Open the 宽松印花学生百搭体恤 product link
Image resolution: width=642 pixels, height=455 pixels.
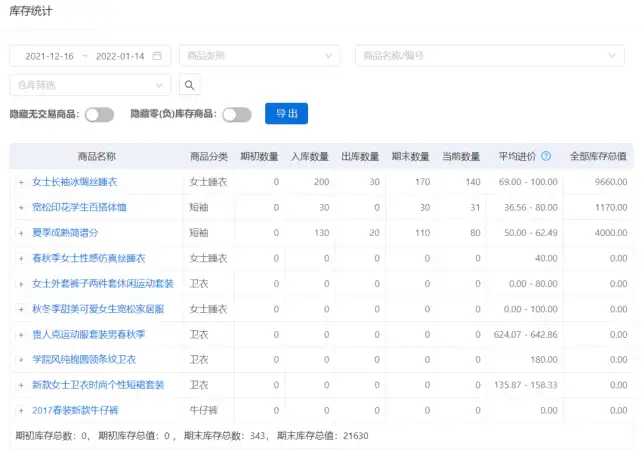tap(79, 207)
